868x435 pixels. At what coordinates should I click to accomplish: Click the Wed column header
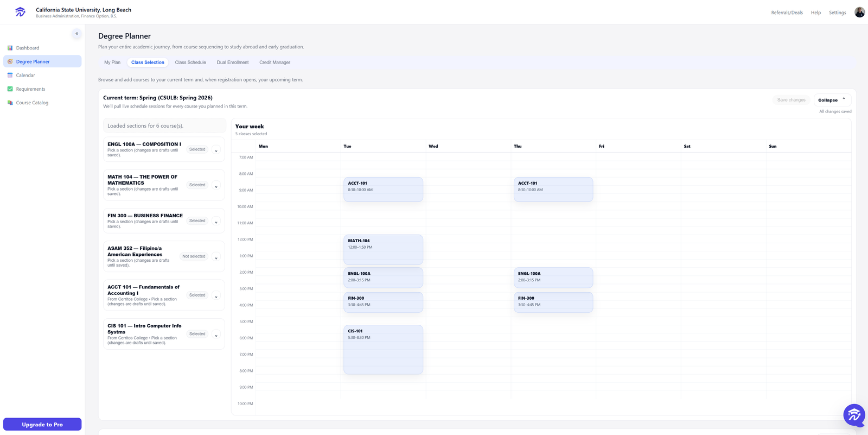[x=433, y=146]
